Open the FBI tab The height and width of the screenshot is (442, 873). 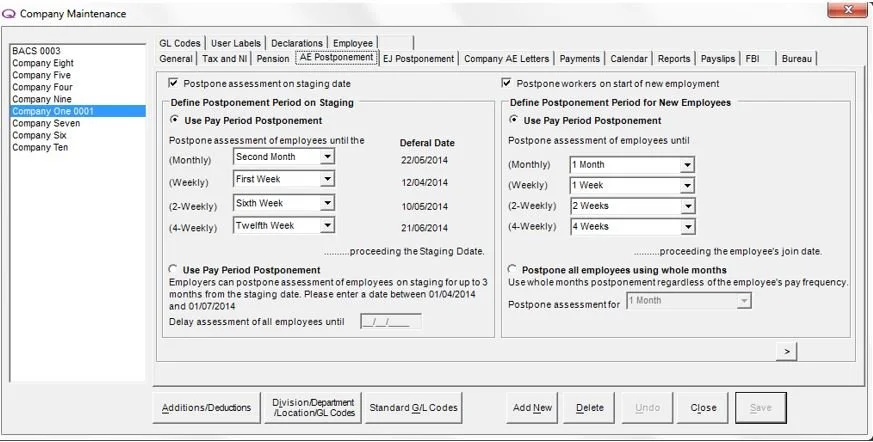point(757,58)
